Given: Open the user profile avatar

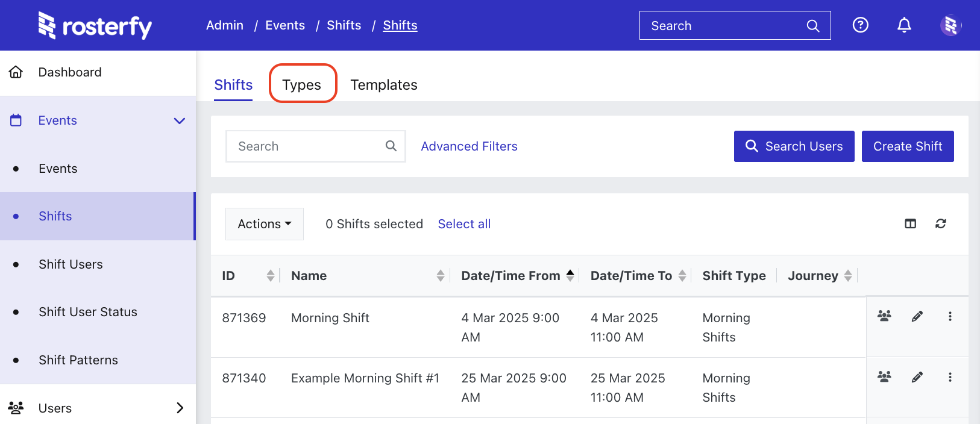Looking at the screenshot, I should click(950, 25).
